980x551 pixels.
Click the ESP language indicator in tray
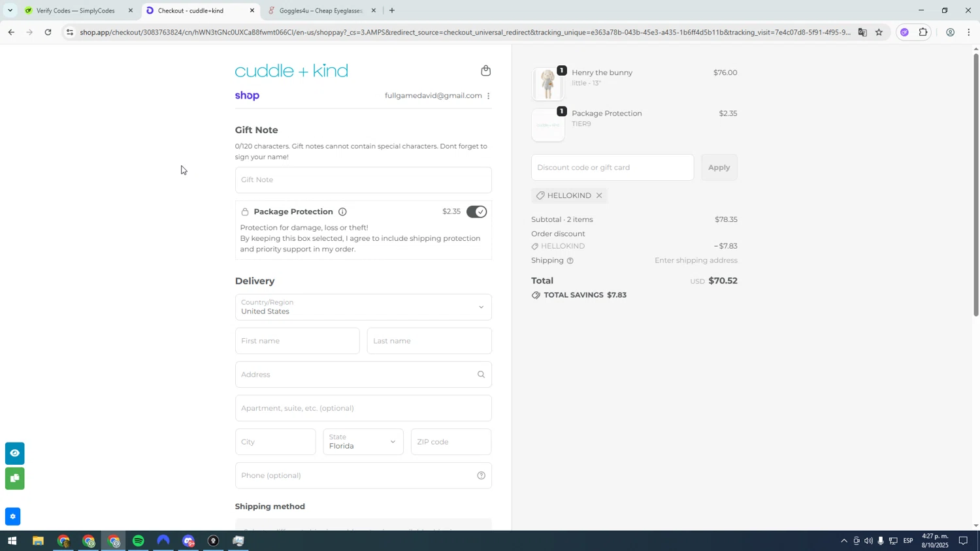coord(908,541)
